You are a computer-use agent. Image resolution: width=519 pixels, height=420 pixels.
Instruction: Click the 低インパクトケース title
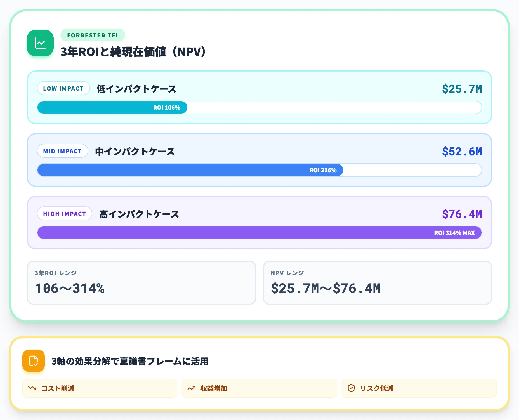pyautogui.click(x=136, y=89)
